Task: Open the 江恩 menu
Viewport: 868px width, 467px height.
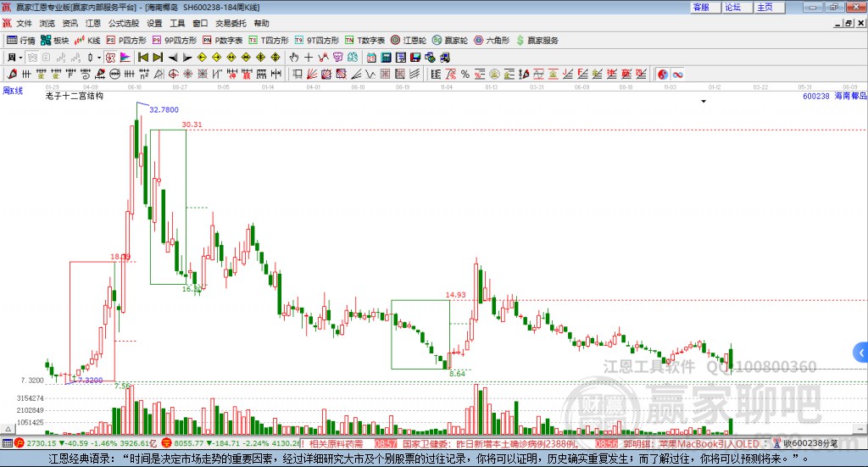Action: click(x=93, y=23)
